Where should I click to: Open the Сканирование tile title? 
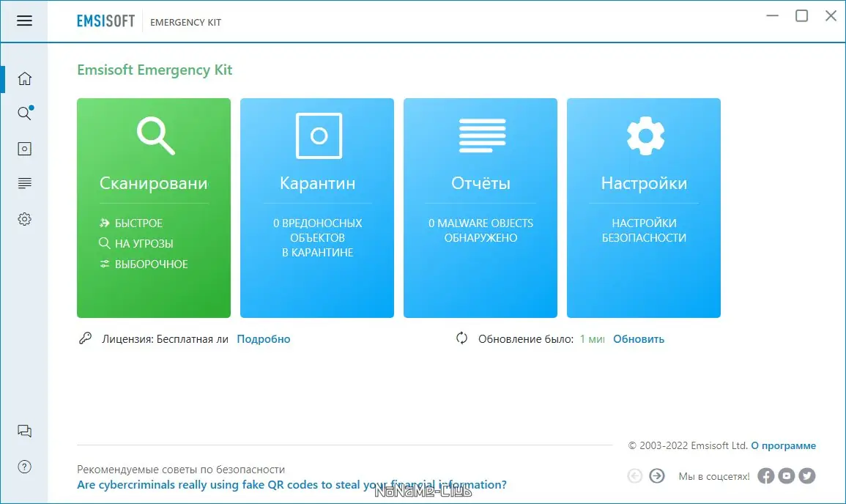[154, 183]
